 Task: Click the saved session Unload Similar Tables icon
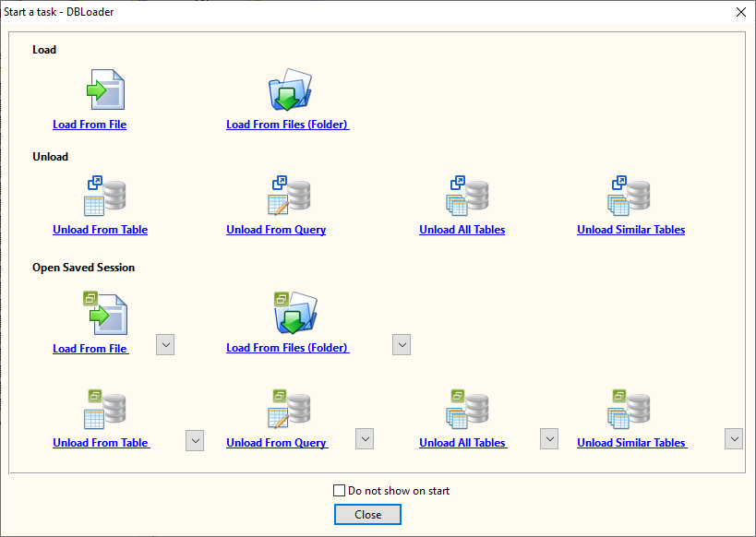pos(629,410)
